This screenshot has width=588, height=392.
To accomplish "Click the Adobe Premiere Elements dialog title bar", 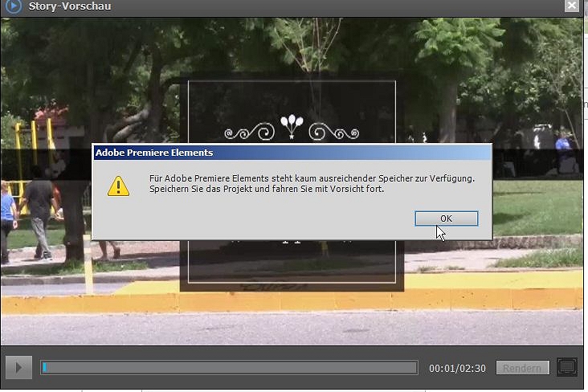I will click(x=292, y=153).
